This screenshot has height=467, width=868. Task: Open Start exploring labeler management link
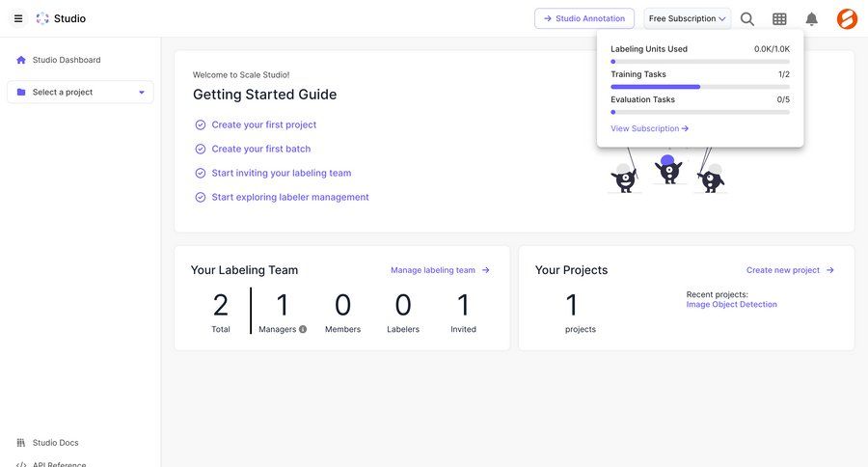[290, 197]
